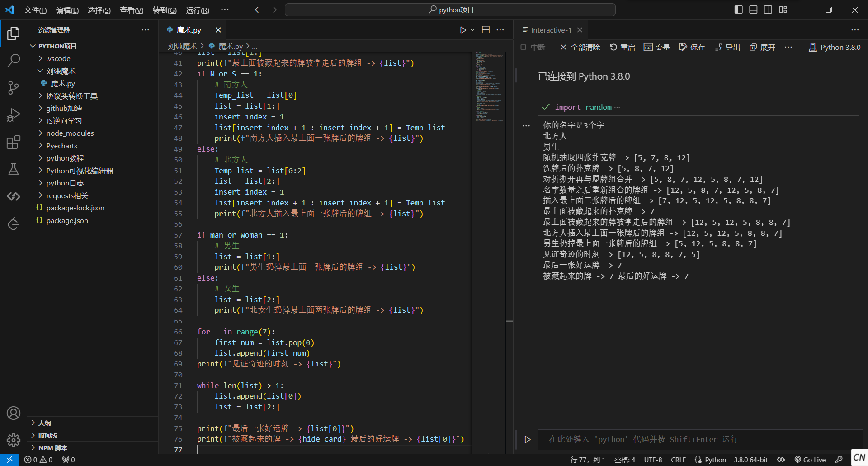Open 运行(R) menu
This screenshot has height=466, width=868.
197,10
